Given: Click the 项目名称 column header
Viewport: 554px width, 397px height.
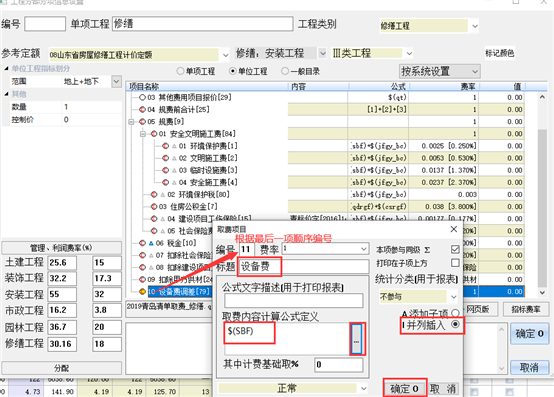Looking at the screenshot, I should point(207,87).
